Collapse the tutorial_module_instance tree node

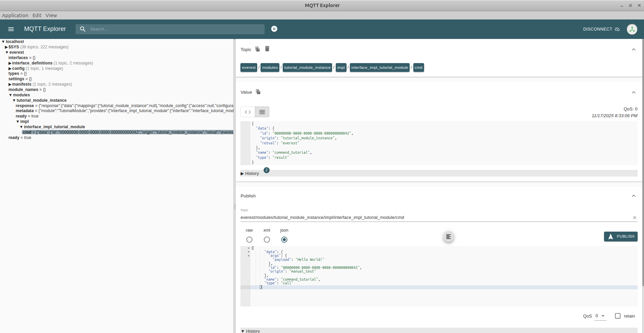click(x=13, y=100)
